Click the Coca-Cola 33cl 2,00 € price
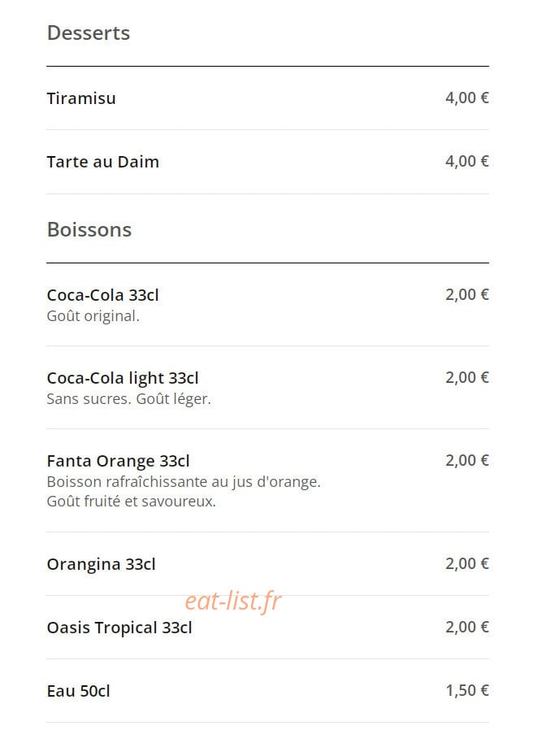This screenshot has width=533, height=756. coord(467,294)
